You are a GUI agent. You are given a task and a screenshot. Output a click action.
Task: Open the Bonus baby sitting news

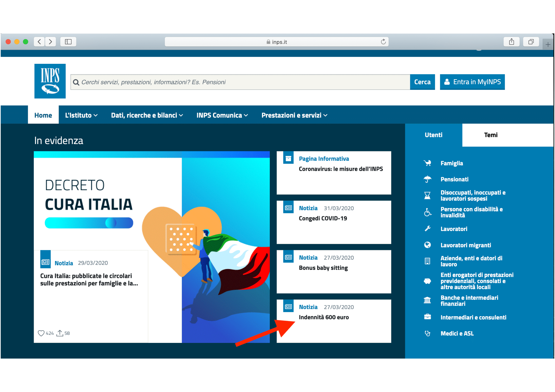coord(323,268)
